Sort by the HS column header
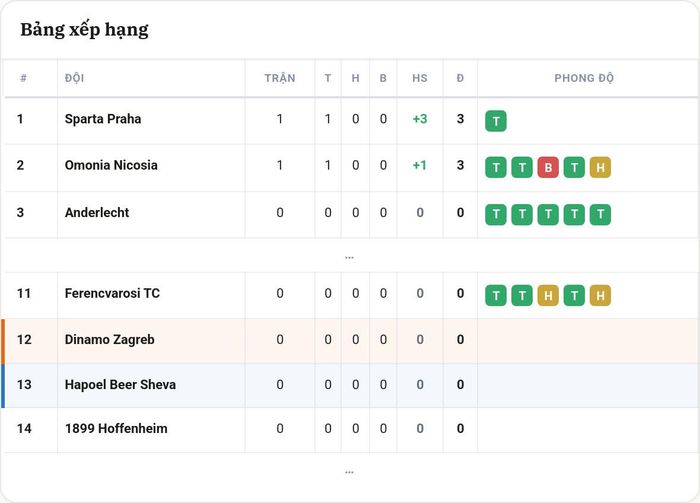The height and width of the screenshot is (503, 700). (x=420, y=78)
